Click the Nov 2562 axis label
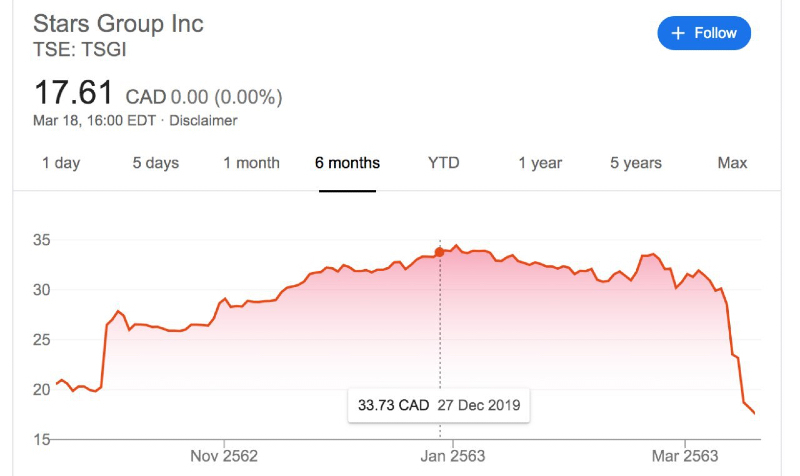800x476 pixels. [x=223, y=456]
